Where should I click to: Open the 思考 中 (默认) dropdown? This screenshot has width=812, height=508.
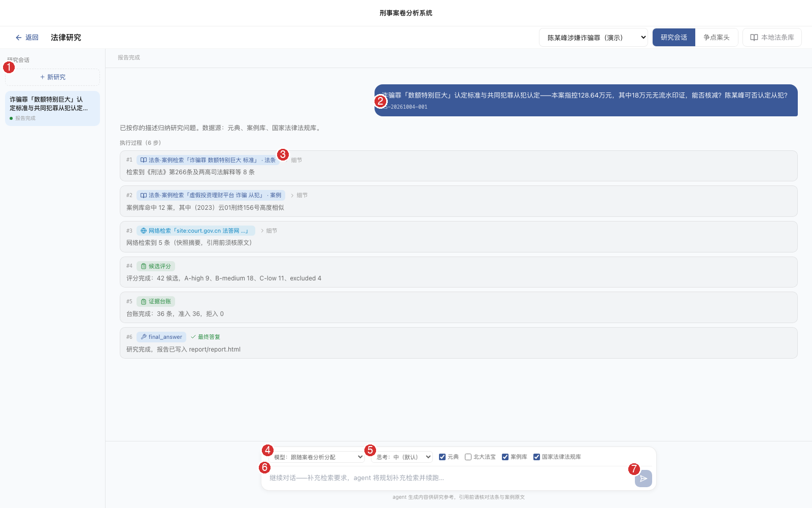pyautogui.click(x=402, y=457)
